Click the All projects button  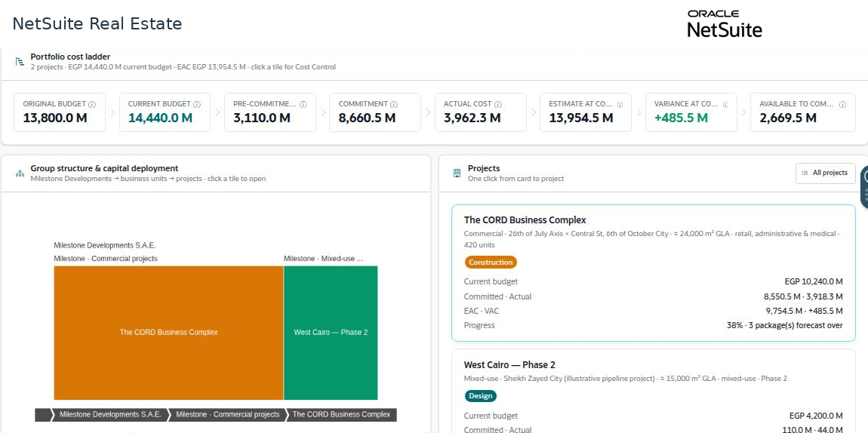(x=826, y=173)
